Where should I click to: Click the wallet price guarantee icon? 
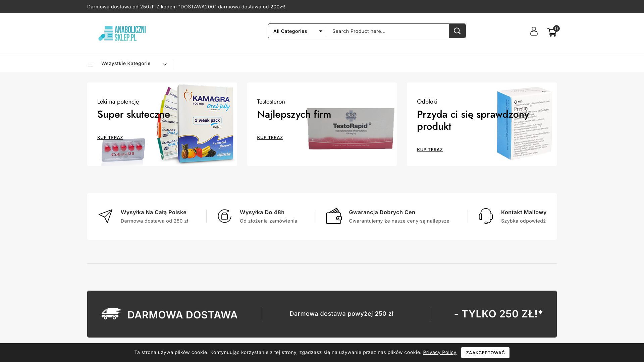[x=334, y=216]
